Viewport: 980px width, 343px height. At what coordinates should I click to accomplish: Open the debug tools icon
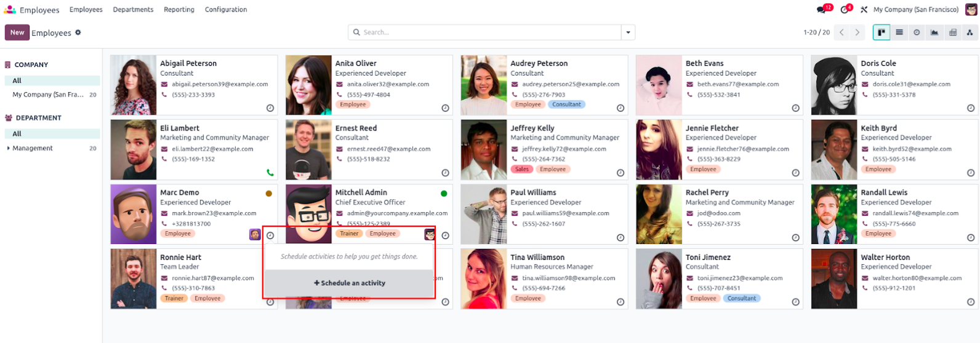pos(864,9)
